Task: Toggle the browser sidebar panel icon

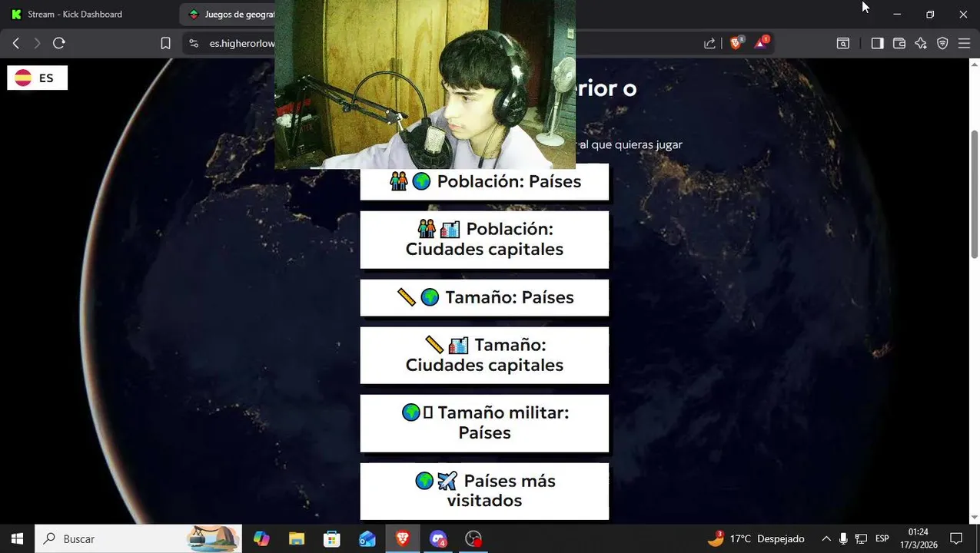Action: pyautogui.click(x=877, y=44)
